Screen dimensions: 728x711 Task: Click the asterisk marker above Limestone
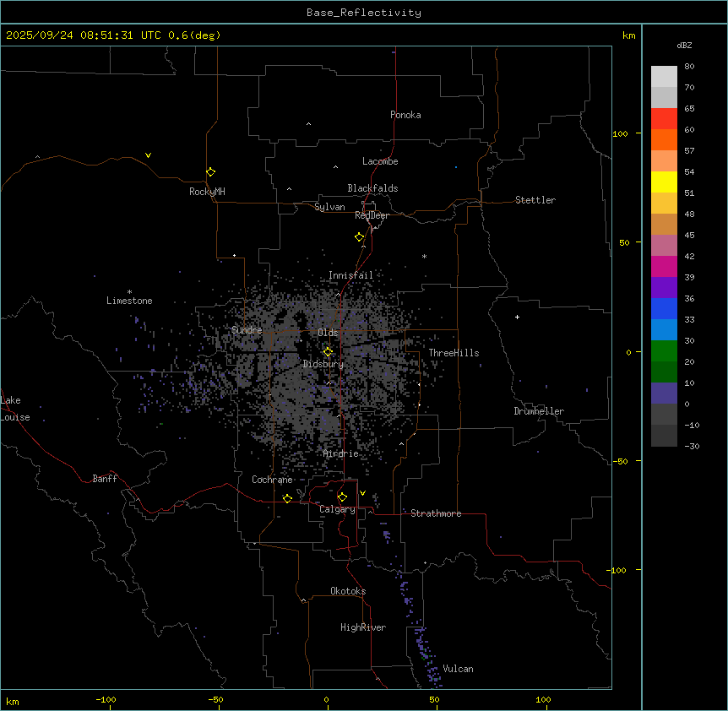point(129,291)
